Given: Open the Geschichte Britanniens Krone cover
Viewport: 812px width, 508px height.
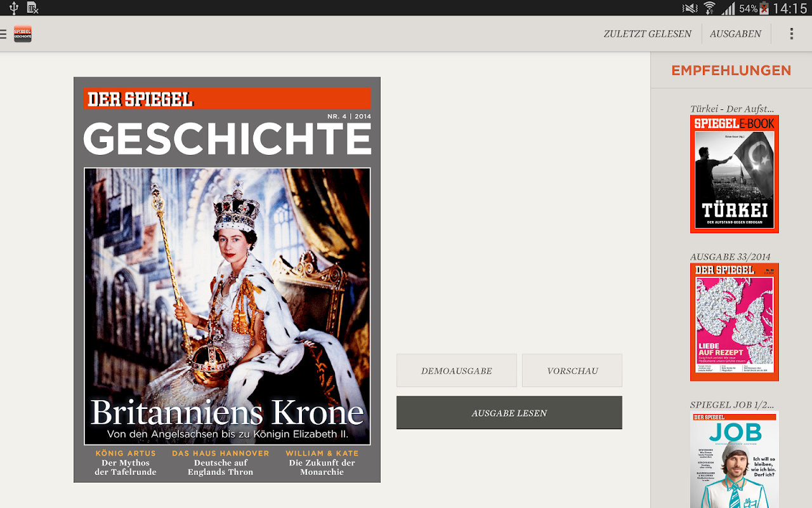Looking at the screenshot, I should pos(227,279).
